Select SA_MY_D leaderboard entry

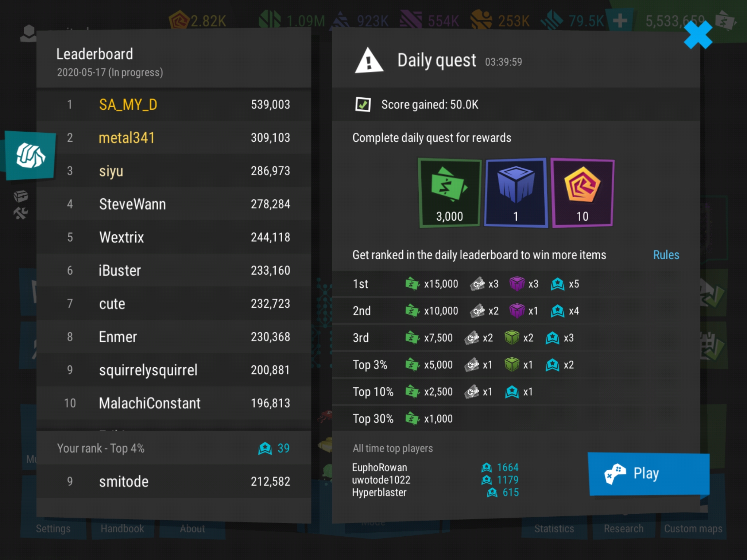click(174, 105)
